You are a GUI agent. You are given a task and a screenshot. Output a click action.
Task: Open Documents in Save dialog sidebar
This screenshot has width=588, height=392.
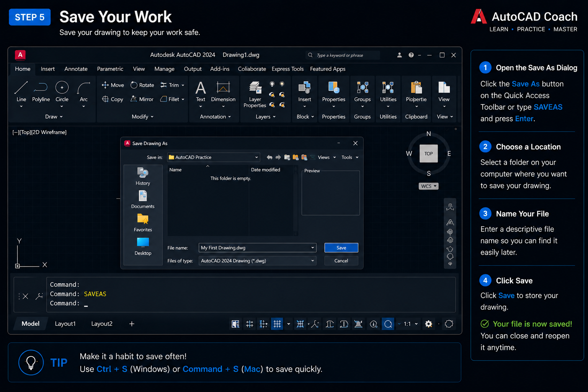pos(143,199)
